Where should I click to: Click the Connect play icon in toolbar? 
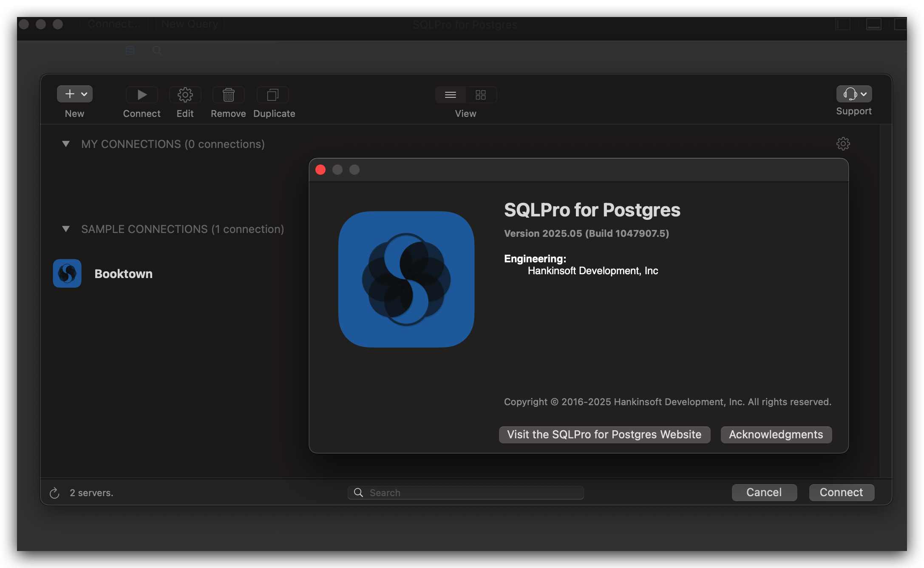[142, 95]
